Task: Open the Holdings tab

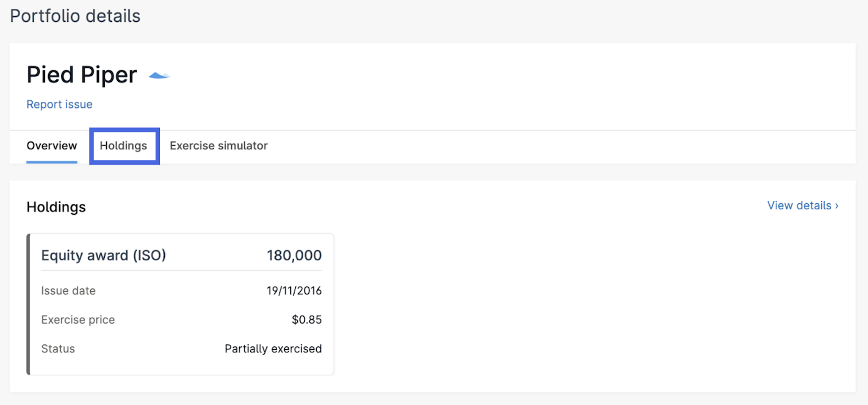Action: pos(124,146)
